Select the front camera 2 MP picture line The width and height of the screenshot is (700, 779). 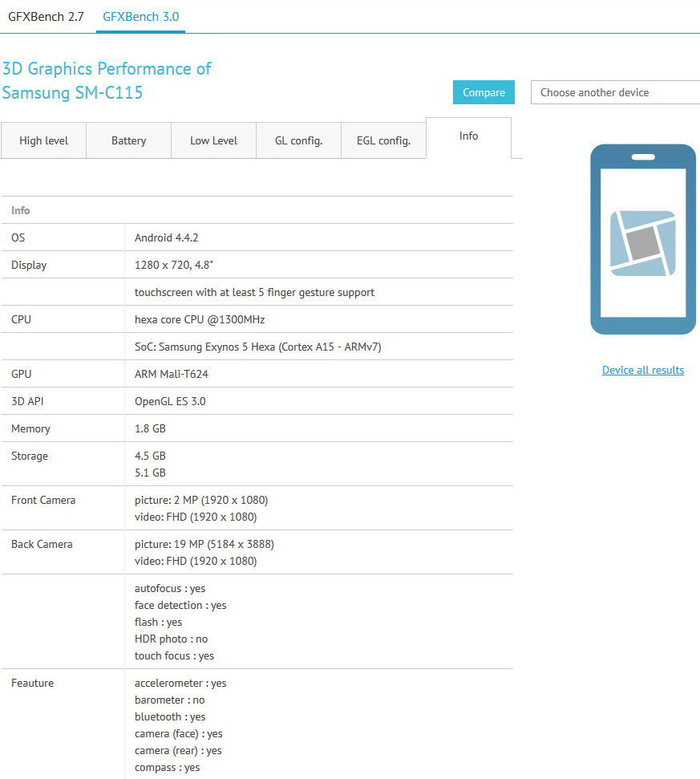(201, 500)
